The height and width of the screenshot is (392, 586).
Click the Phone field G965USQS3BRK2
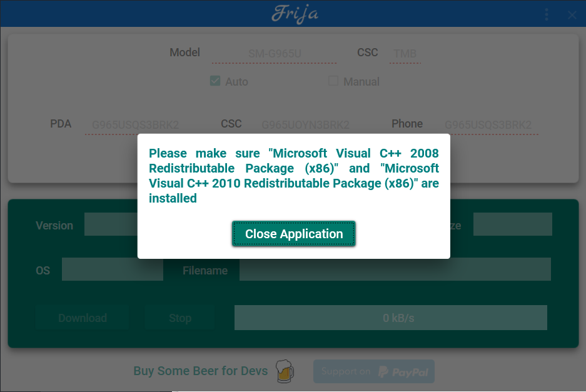(x=488, y=125)
